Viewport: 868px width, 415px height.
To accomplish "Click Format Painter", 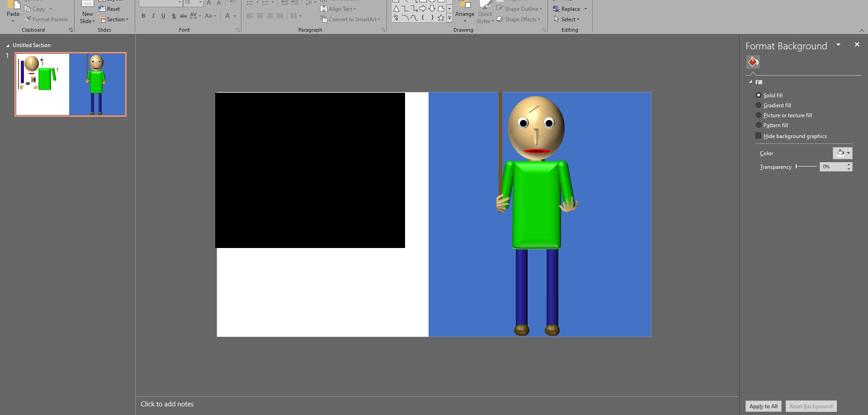I will 47,19.
